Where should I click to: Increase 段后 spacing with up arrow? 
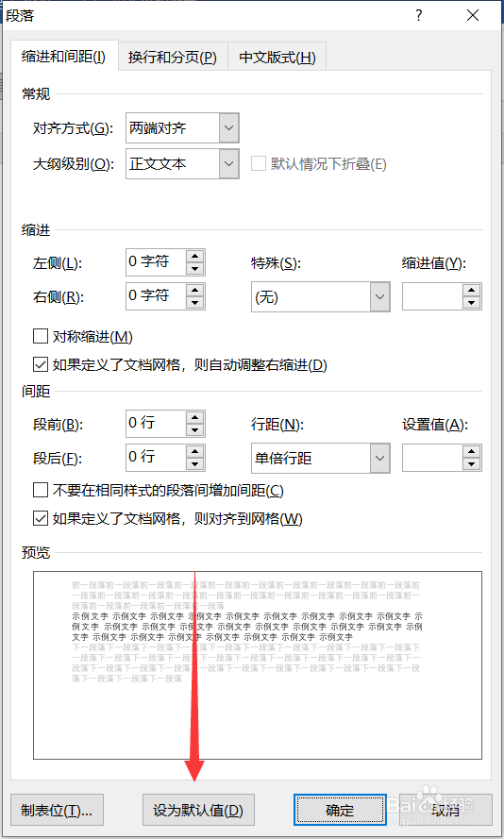[194, 452]
